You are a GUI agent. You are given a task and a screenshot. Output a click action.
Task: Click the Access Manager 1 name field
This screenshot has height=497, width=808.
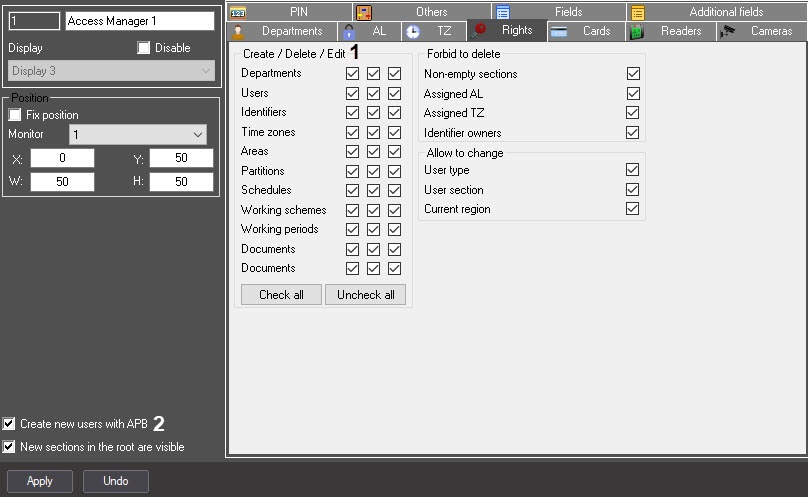click(x=140, y=21)
